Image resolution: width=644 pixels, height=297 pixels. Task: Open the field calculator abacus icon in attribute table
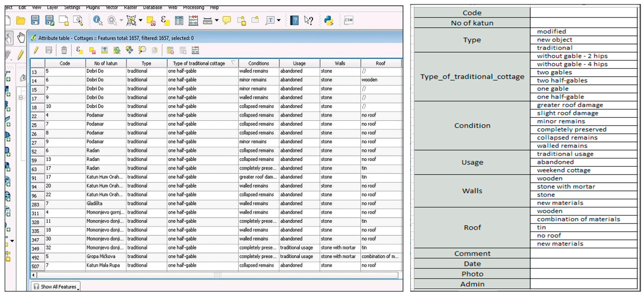[195, 50]
